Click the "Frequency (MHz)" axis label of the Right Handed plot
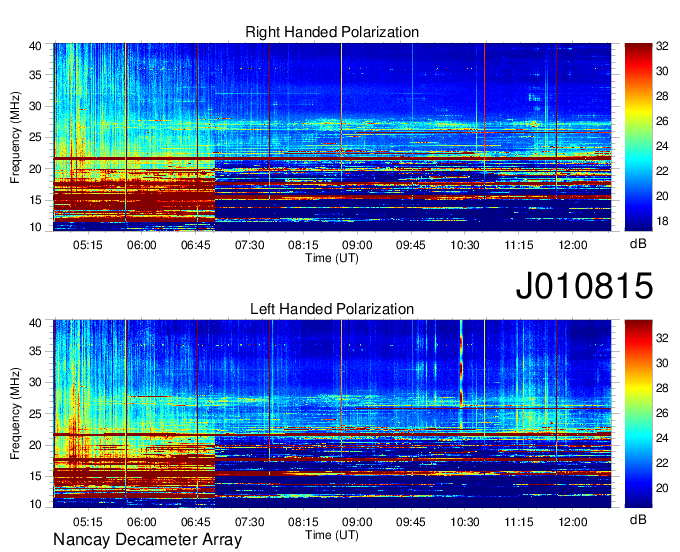The image size is (680, 552). click(x=15, y=137)
